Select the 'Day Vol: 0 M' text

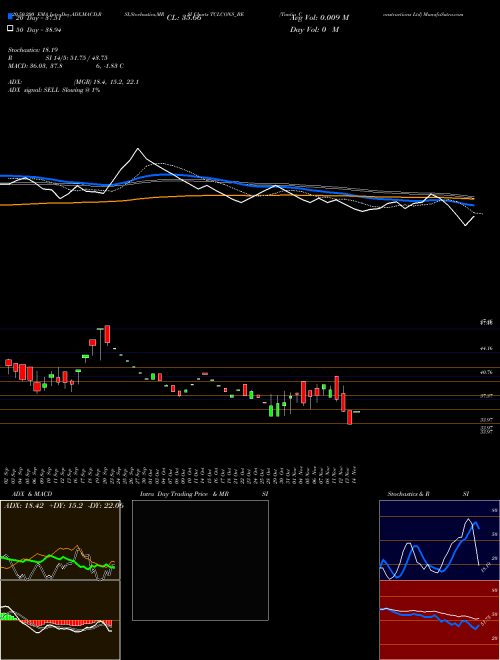(314, 30)
